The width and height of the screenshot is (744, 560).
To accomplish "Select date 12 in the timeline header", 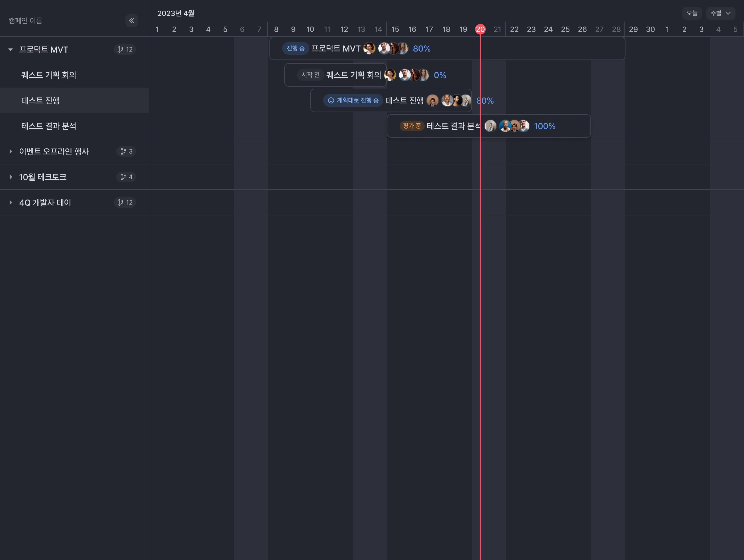I will 344,29.
